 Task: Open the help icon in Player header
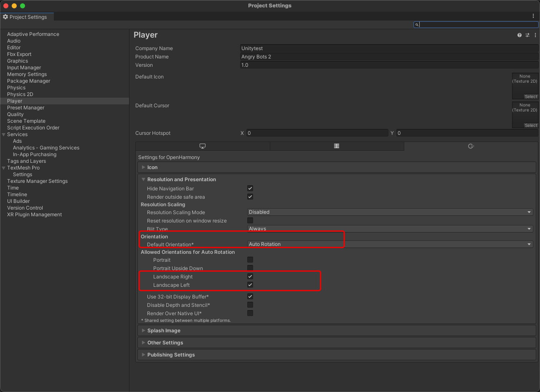519,35
